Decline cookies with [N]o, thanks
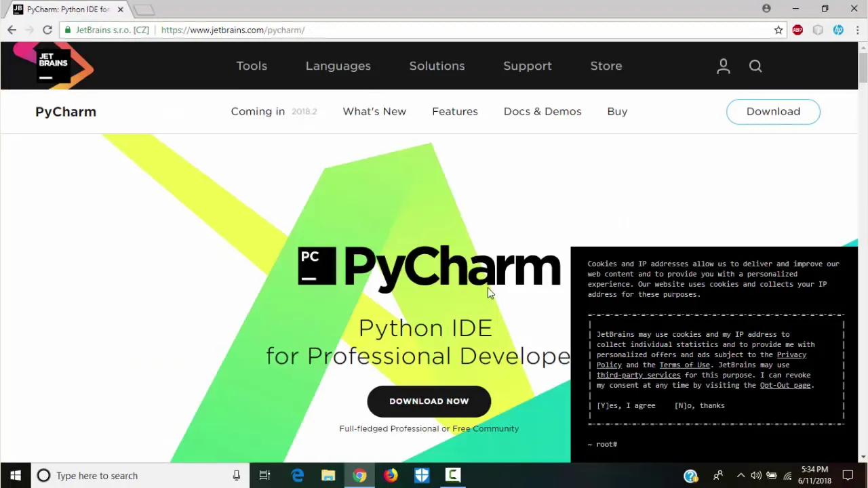This screenshot has width=868, height=488. point(699,405)
